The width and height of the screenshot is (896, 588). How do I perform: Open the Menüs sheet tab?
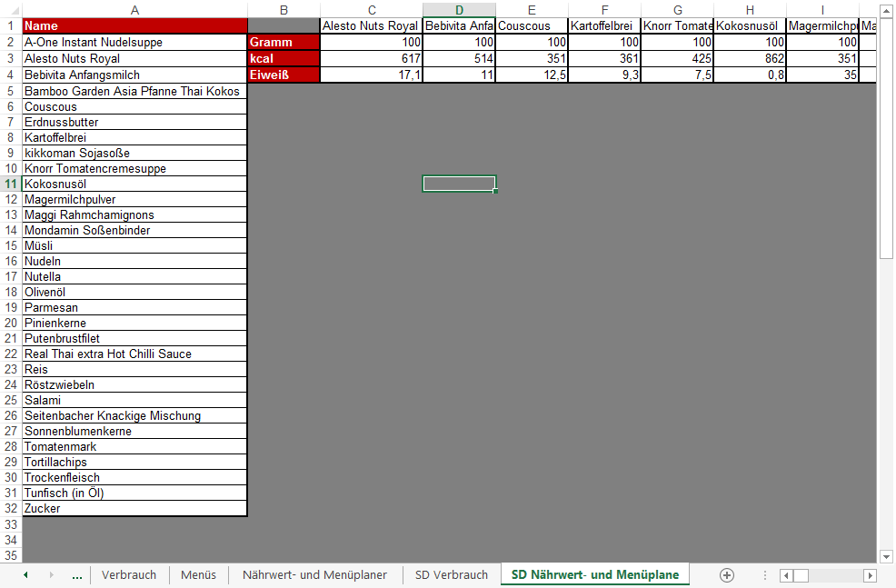click(x=198, y=575)
